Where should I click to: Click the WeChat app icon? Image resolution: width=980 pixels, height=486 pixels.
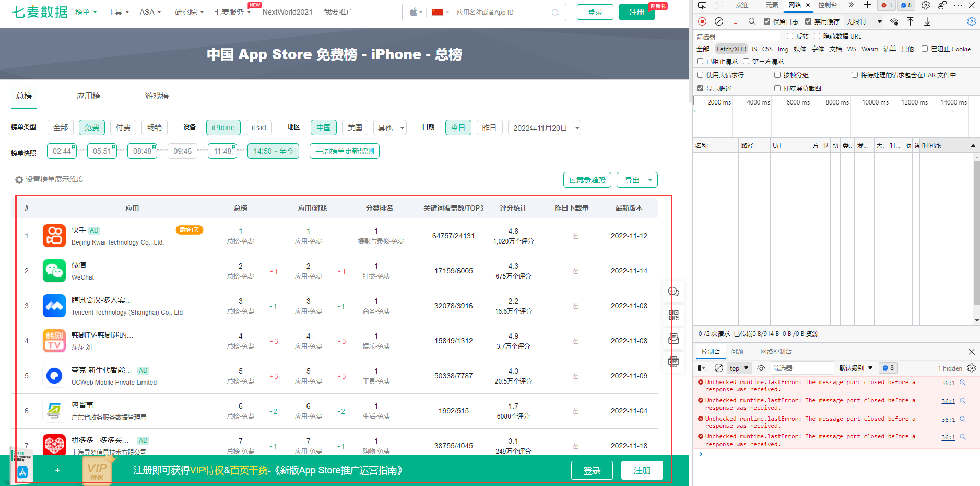(54, 271)
